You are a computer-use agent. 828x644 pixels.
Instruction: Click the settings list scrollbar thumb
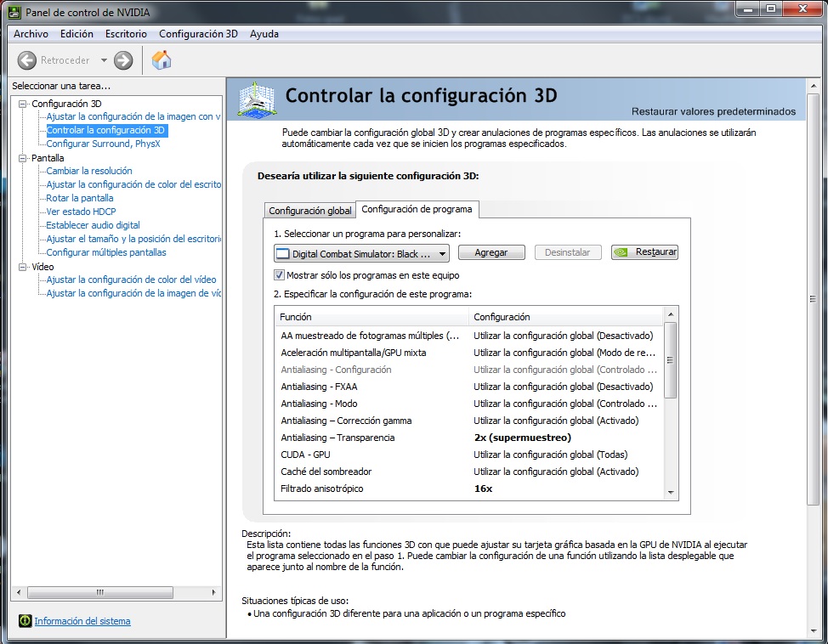pyautogui.click(x=671, y=360)
